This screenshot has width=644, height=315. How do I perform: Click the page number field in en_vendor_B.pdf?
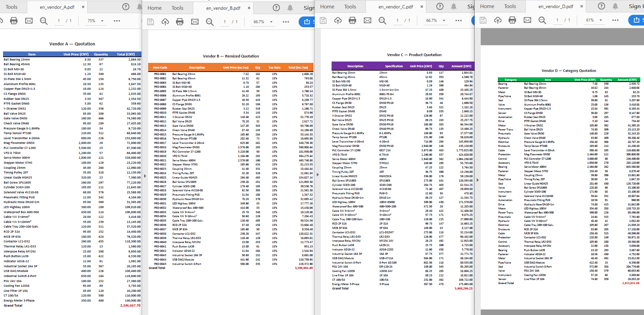click(225, 22)
